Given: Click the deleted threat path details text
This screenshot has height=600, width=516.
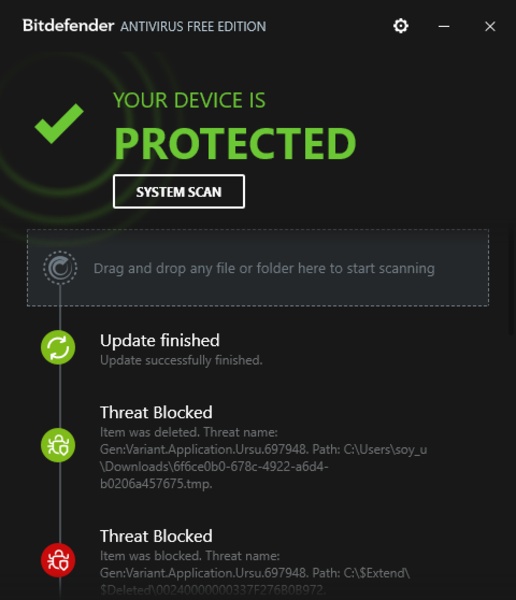Looking at the screenshot, I should [x=263, y=458].
